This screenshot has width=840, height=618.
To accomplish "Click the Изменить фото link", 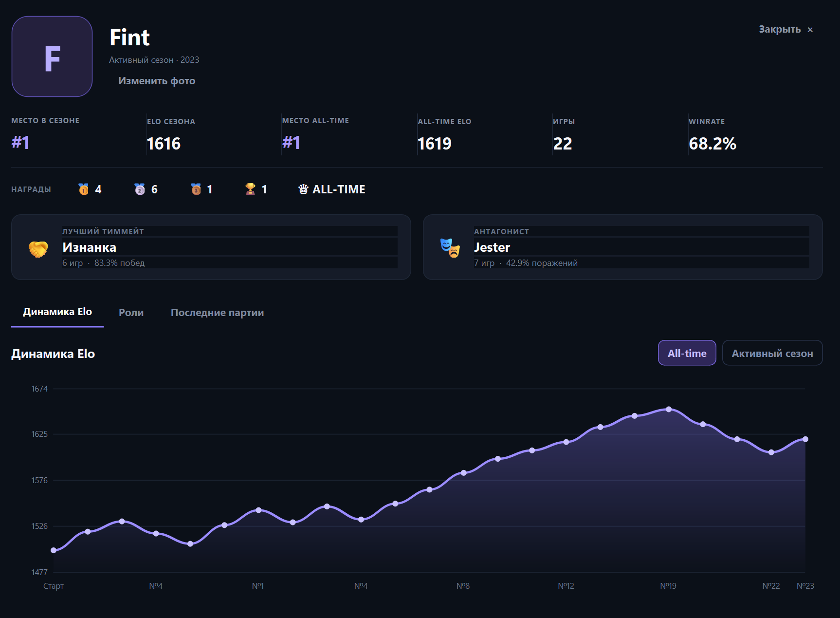I will (x=157, y=81).
